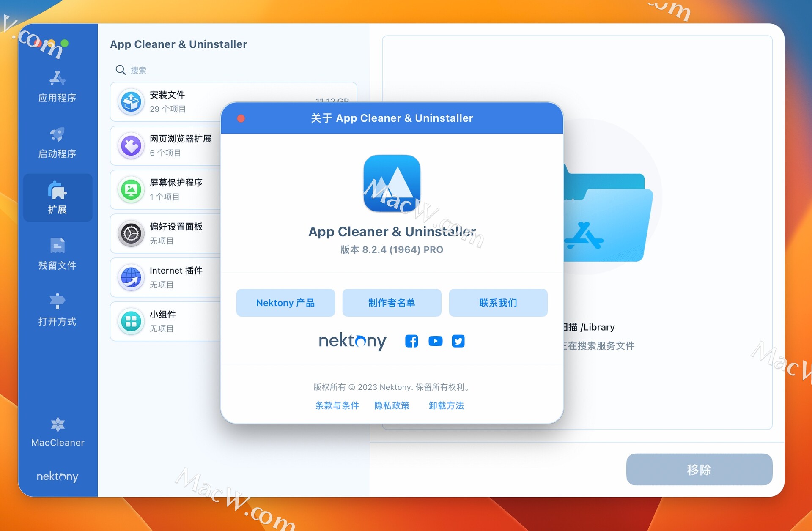Viewport: 812px width, 531px height.
Task: Click the search magnifier icon
Action: (x=121, y=70)
